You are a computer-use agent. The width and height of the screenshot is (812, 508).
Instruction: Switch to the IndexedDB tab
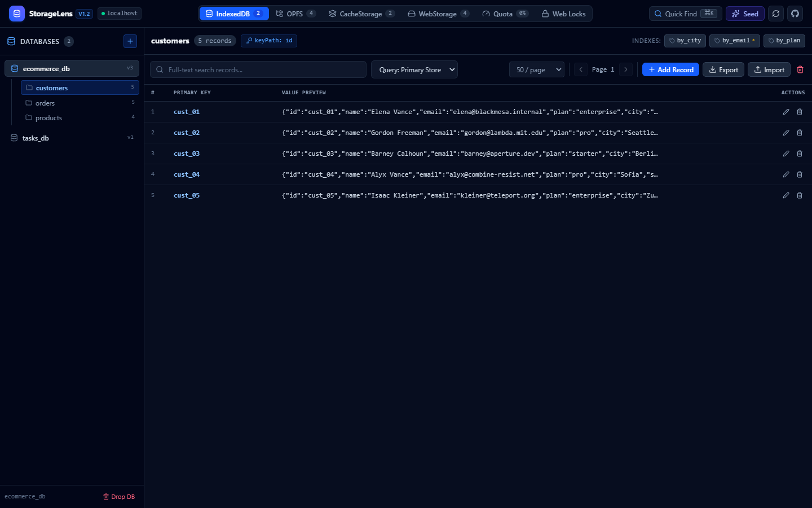pyautogui.click(x=234, y=14)
